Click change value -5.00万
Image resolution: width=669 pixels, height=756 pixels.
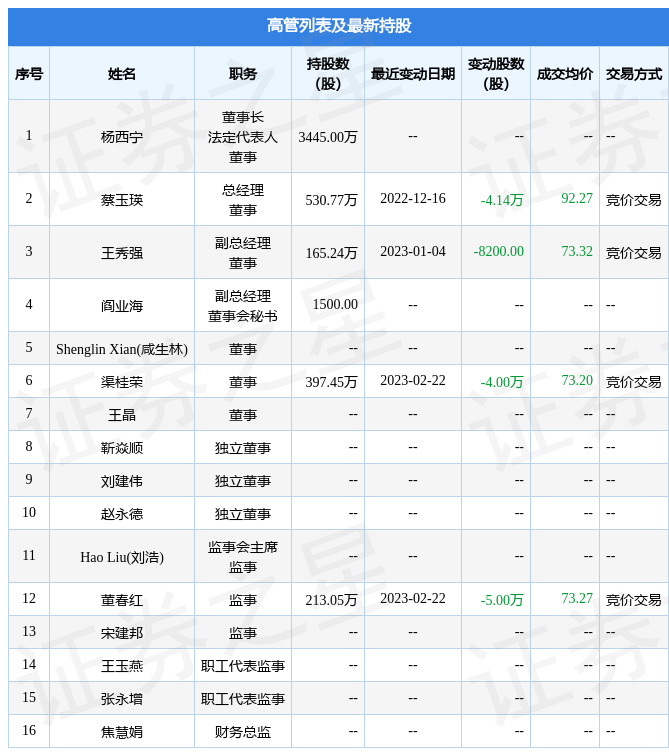[x=501, y=600]
